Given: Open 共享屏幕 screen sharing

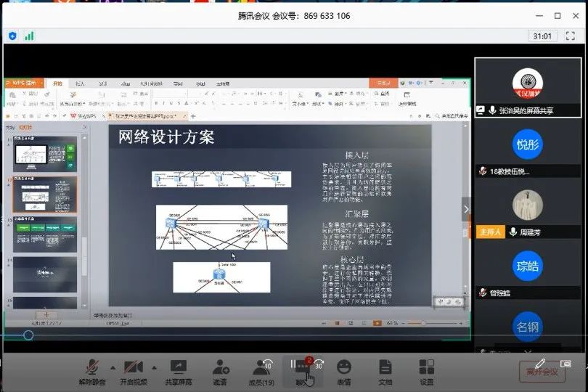Looking at the screenshot, I should [x=178, y=368].
